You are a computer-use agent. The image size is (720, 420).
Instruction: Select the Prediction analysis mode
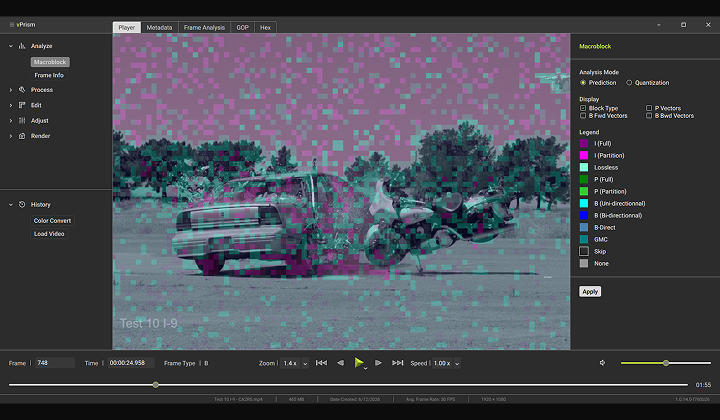(583, 83)
